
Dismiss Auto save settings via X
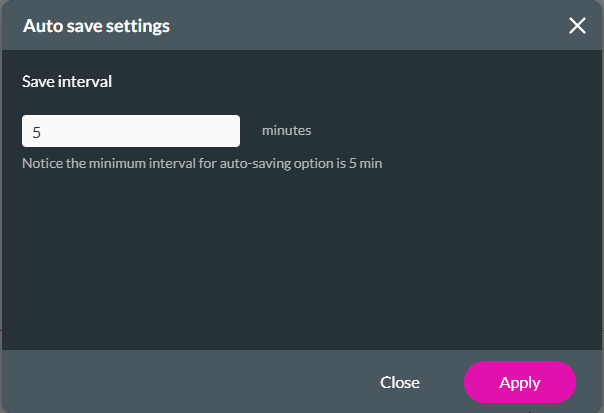coord(577,26)
